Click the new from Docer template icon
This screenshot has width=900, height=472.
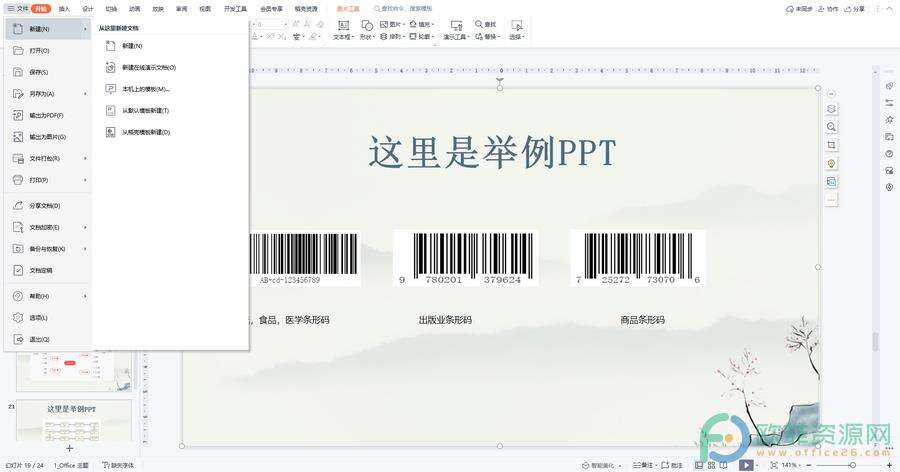tap(111, 132)
